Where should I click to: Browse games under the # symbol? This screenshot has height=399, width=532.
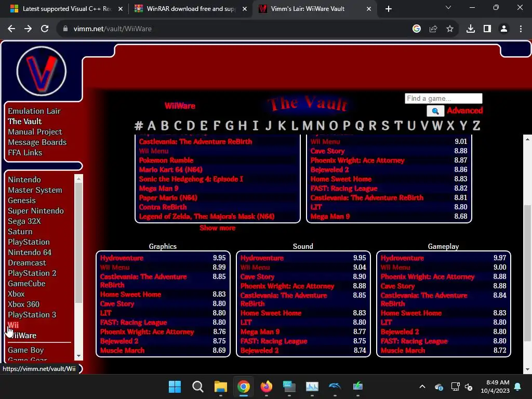[138, 126]
